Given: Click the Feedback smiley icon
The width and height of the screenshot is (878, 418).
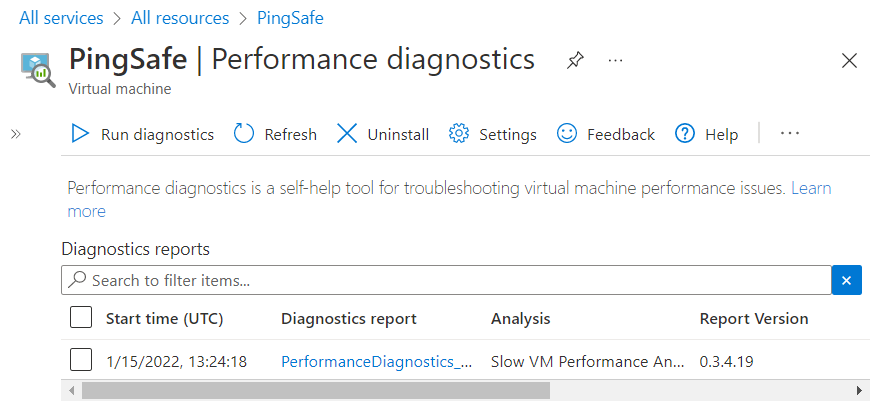Looking at the screenshot, I should (x=567, y=134).
